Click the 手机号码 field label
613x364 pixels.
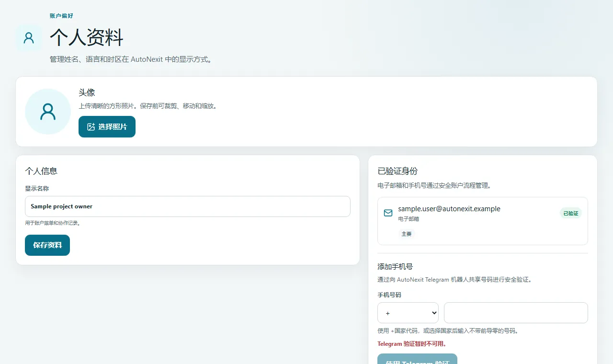389,295
